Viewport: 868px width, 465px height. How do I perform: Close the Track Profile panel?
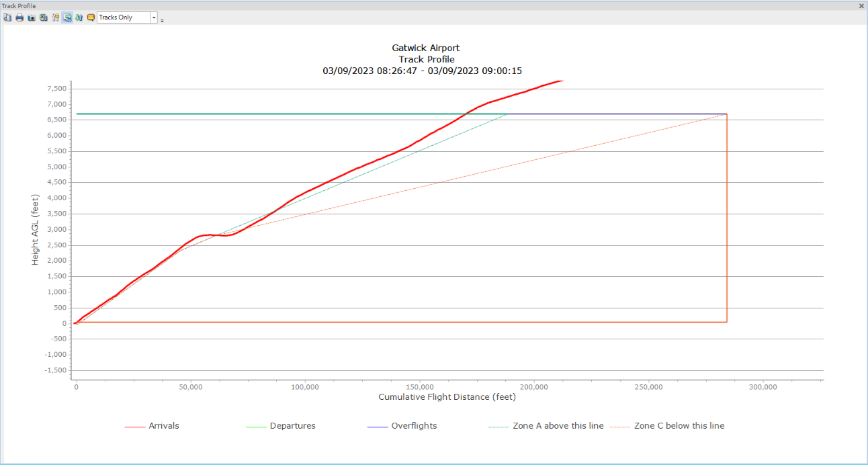(x=862, y=5)
